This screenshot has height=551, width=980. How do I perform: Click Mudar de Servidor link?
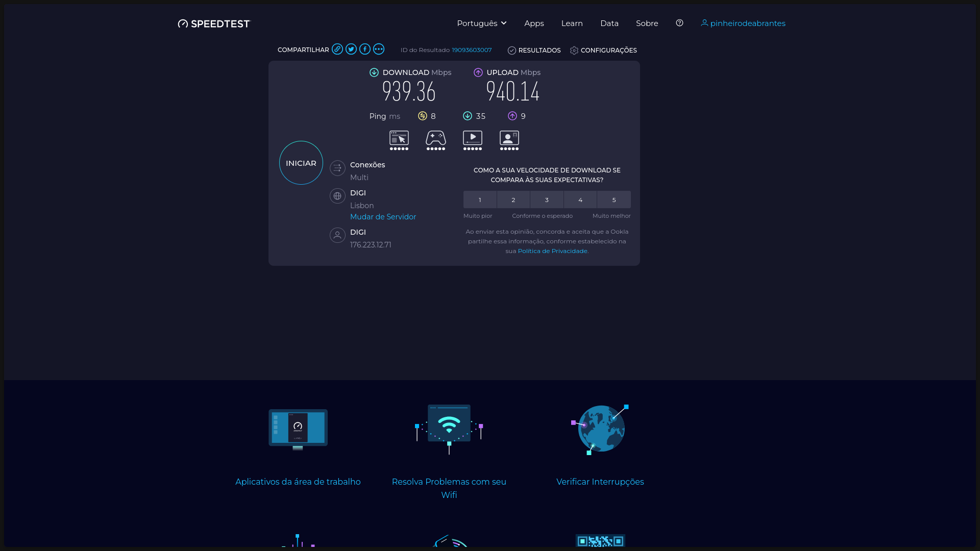pyautogui.click(x=383, y=217)
